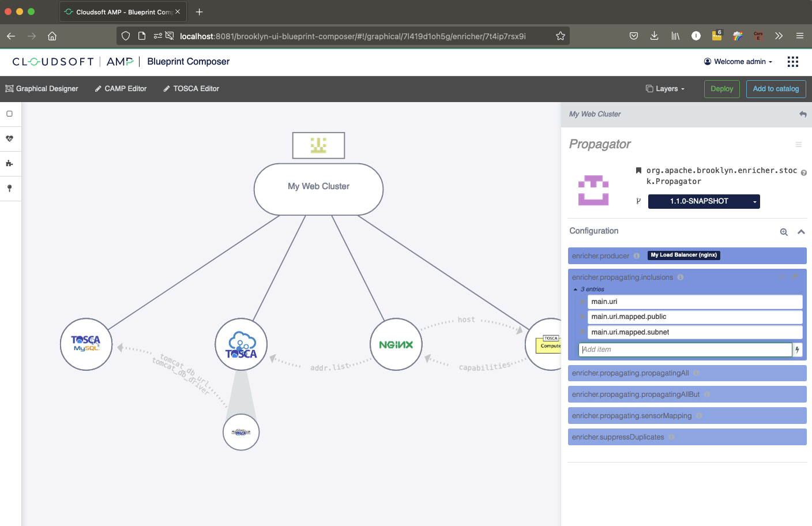Expand enricher.suppressDuplicates row

click(x=687, y=437)
